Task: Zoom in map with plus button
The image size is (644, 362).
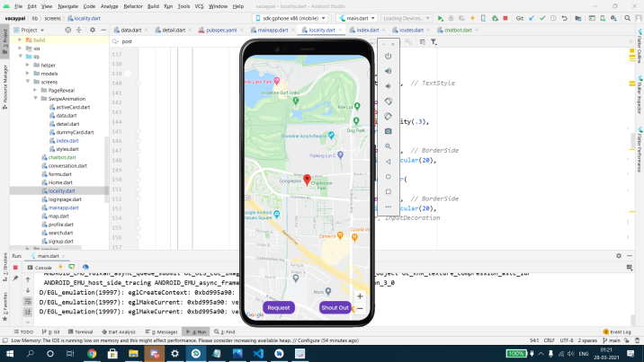Action: coord(360,296)
